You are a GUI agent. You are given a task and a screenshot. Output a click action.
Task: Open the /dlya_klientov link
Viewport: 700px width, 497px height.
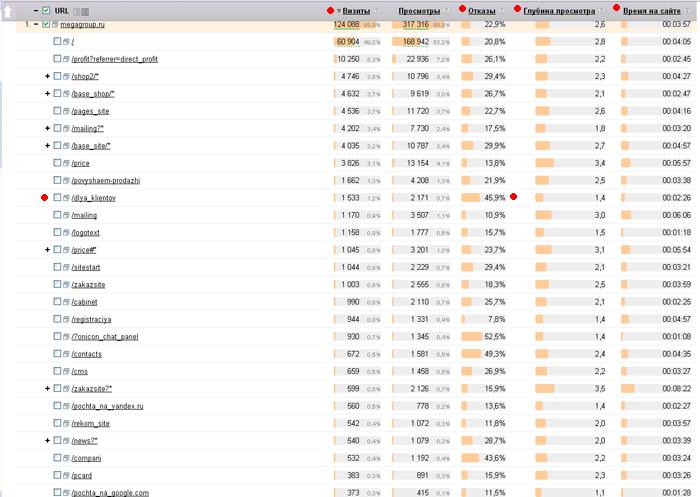93,198
